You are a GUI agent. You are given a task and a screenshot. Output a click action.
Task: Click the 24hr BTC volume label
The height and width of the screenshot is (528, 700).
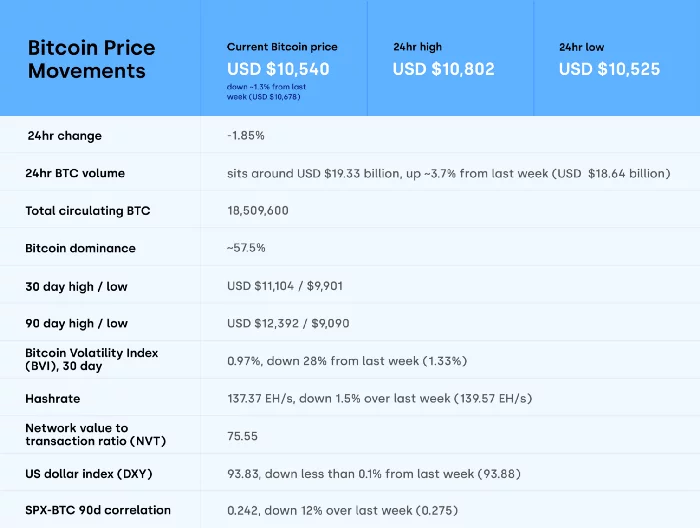(75, 173)
